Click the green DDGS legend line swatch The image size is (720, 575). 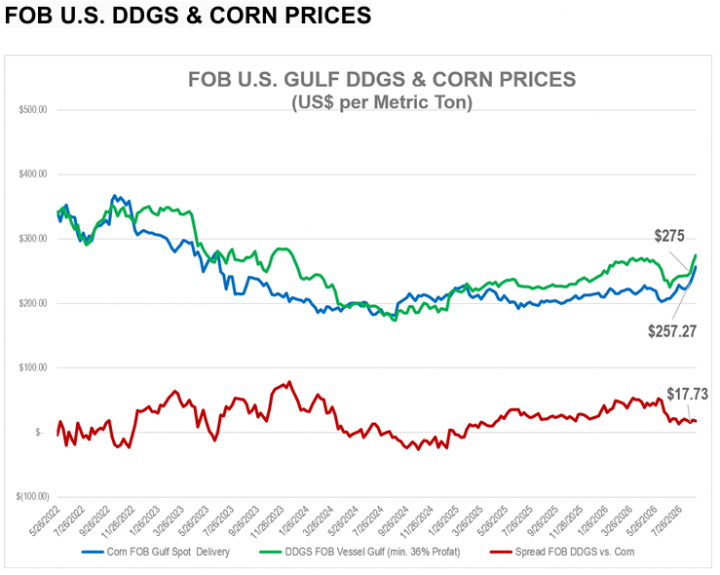point(270,552)
